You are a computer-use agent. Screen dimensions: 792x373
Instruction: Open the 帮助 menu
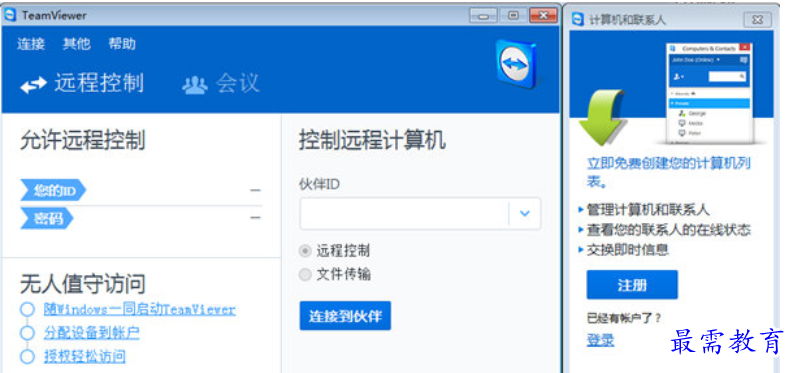point(122,44)
